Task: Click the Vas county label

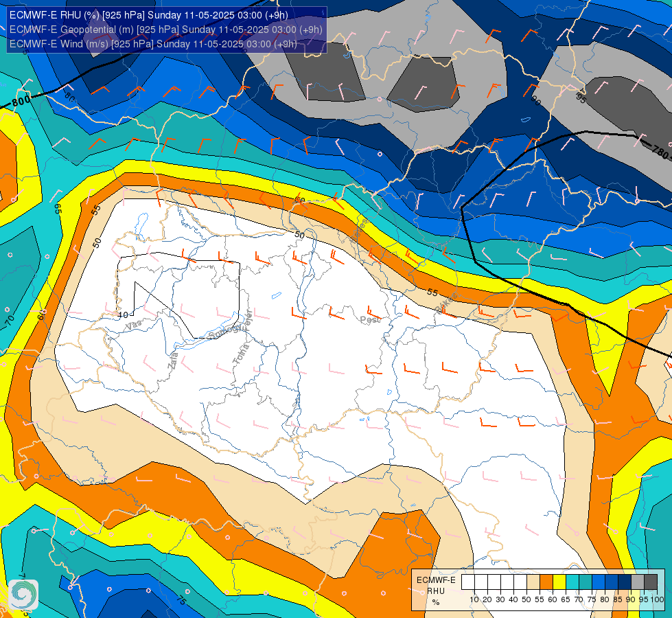Action: pyautogui.click(x=133, y=325)
